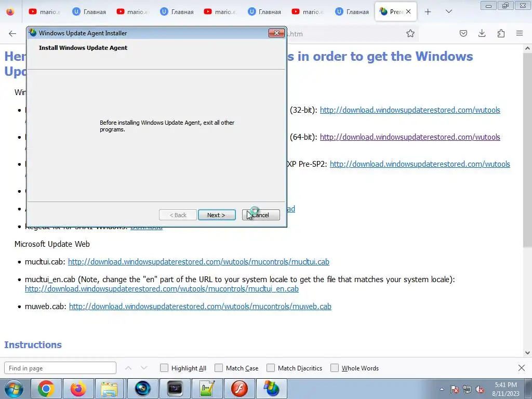This screenshot has width=532, height=399.
Task: Open the network tray icon
Action: pos(467,389)
